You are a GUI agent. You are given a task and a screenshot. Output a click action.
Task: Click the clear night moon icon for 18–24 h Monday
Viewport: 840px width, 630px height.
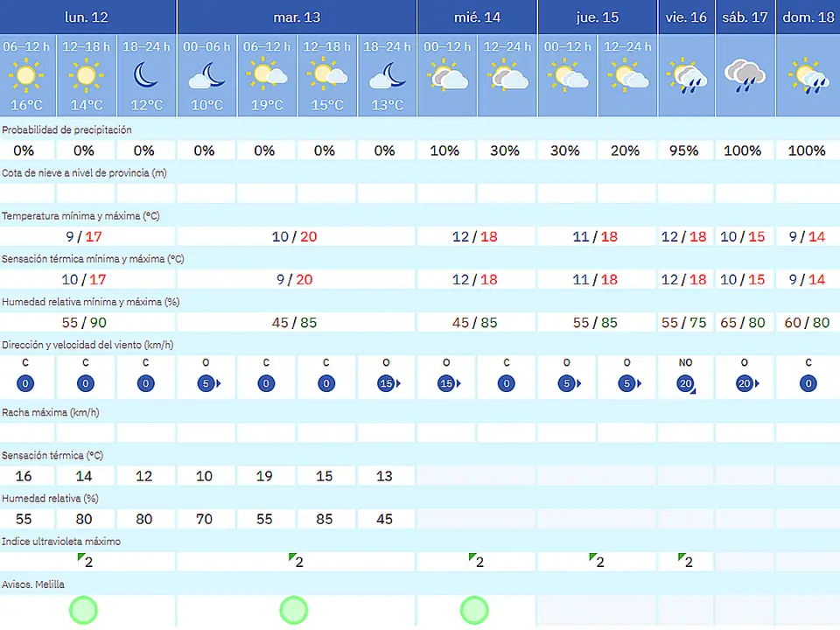[146, 75]
